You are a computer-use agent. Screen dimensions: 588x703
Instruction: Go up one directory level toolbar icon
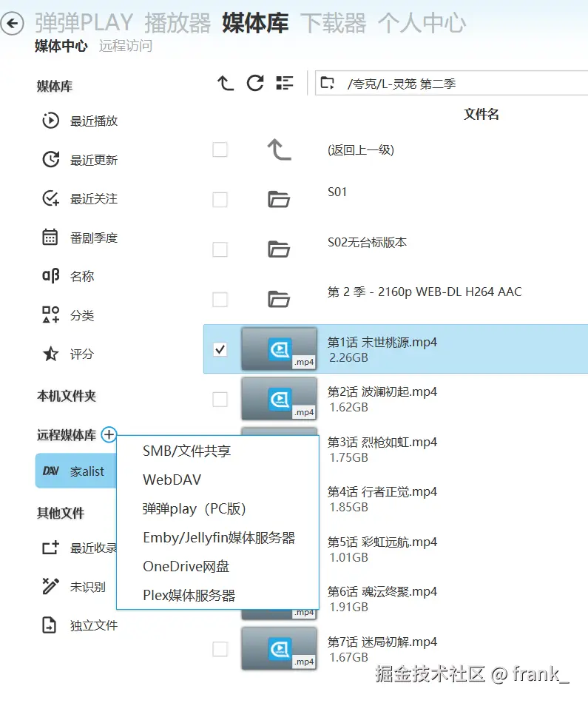click(x=226, y=83)
